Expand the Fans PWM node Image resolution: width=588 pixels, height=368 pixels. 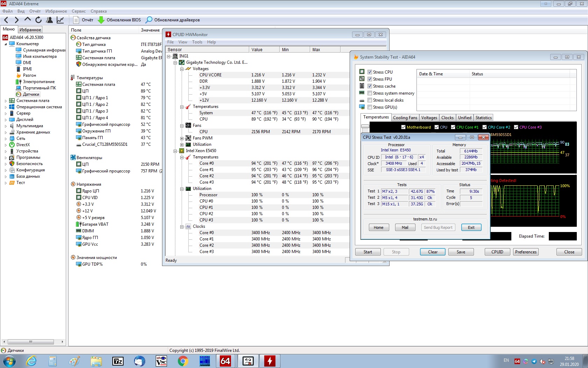pyautogui.click(x=182, y=138)
